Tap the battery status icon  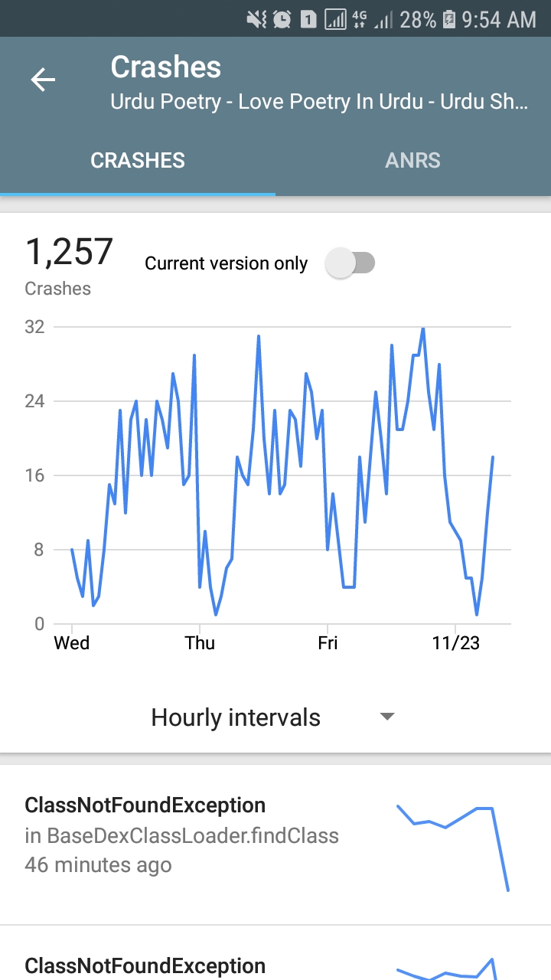pos(450,19)
